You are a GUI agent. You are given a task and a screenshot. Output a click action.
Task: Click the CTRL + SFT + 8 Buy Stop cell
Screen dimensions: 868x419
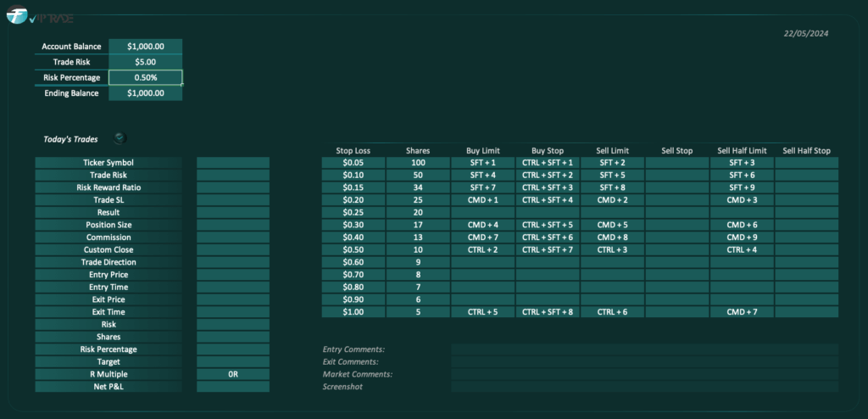pos(547,312)
